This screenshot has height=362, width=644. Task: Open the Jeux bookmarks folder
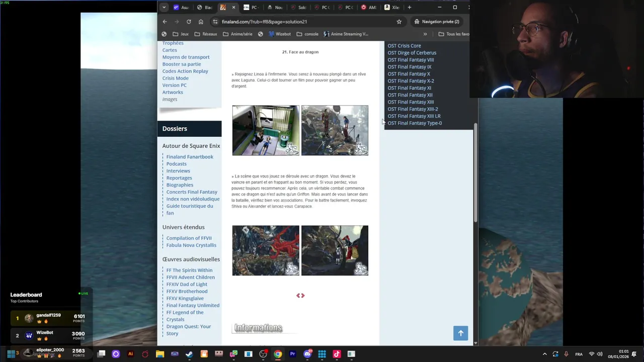(x=181, y=34)
